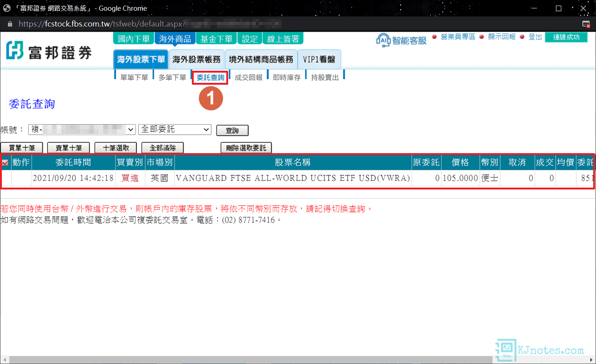
Task: Switch to 海外商品 tab
Action: pos(175,39)
